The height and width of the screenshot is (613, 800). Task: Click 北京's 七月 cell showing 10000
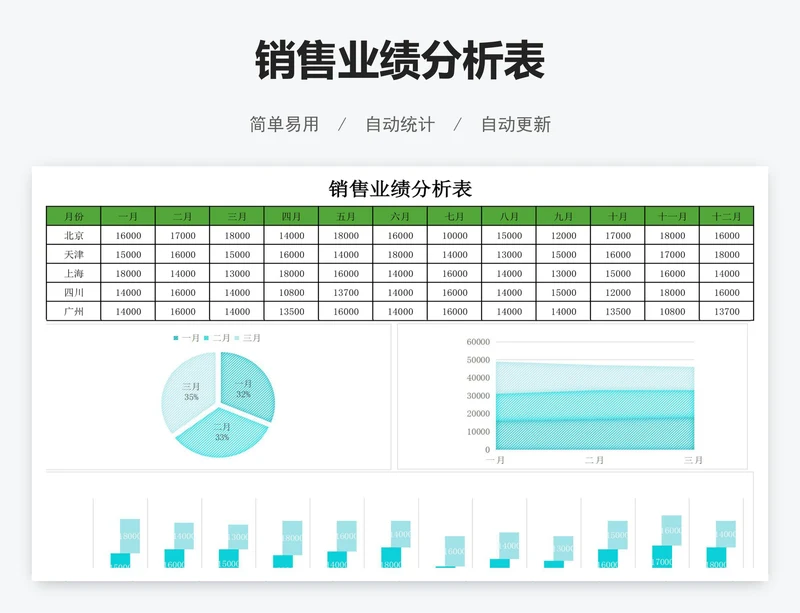[455, 235]
